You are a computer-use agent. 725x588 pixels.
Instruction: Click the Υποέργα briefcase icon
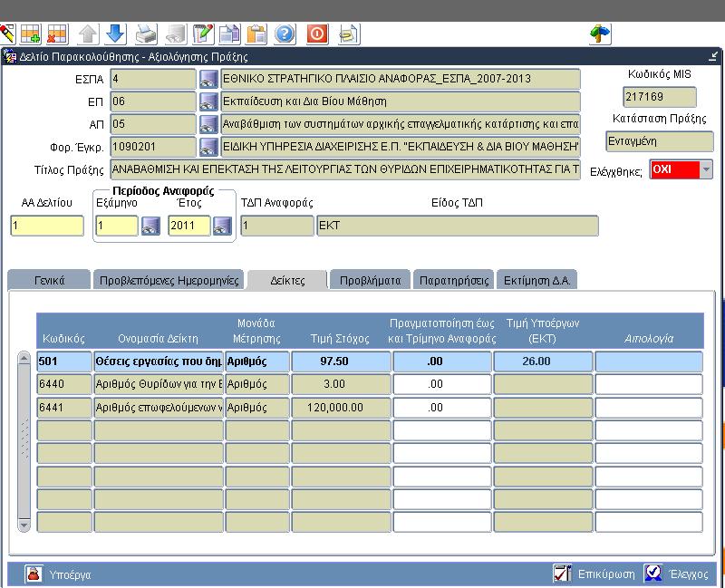click(34, 574)
